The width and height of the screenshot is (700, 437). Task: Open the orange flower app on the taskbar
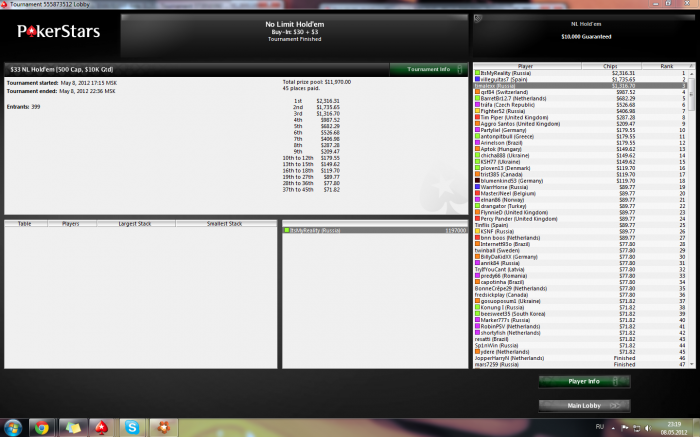pos(163,428)
